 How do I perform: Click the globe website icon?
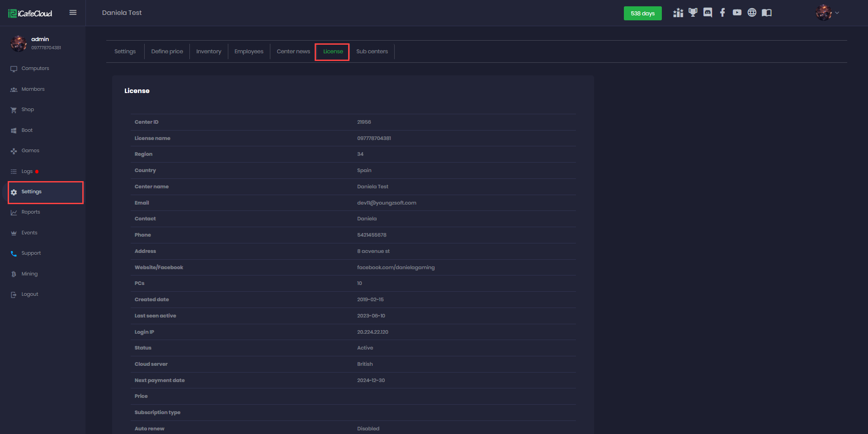pos(752,13)
